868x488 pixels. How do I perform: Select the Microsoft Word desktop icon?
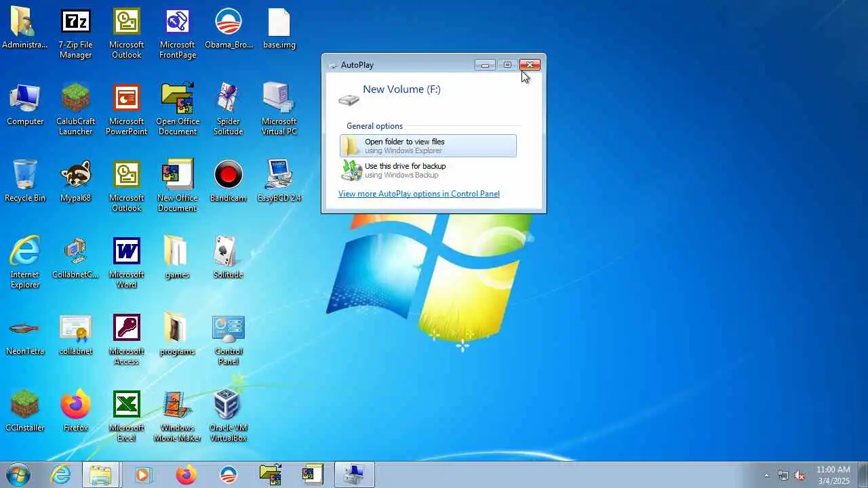(127, 263)
